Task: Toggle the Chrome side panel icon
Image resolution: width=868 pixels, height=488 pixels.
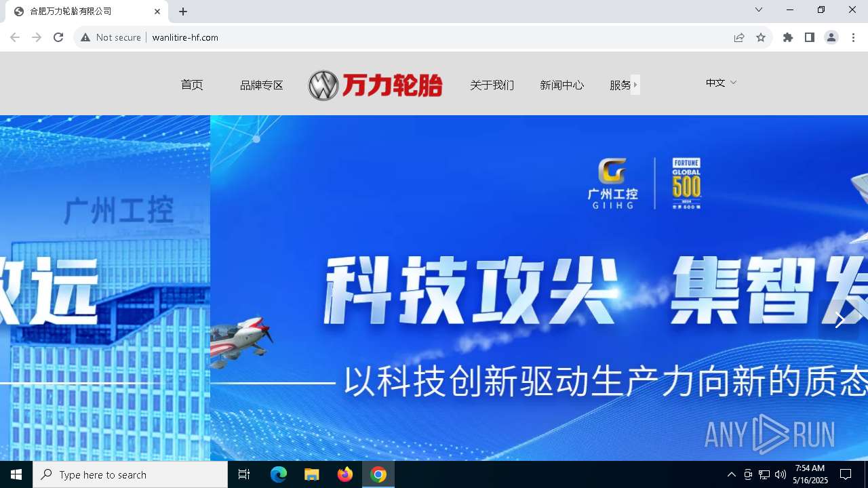Action: coord(810,37)
